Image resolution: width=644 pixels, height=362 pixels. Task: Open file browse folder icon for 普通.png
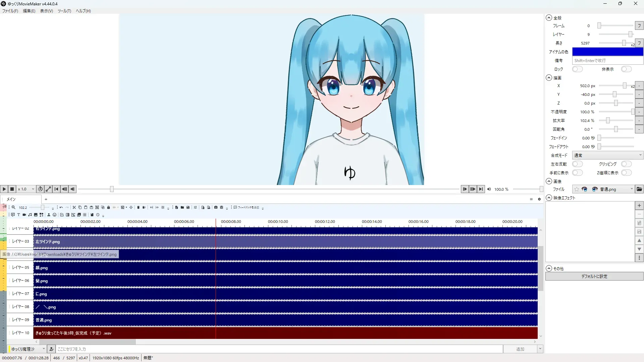tap(639, 189)
